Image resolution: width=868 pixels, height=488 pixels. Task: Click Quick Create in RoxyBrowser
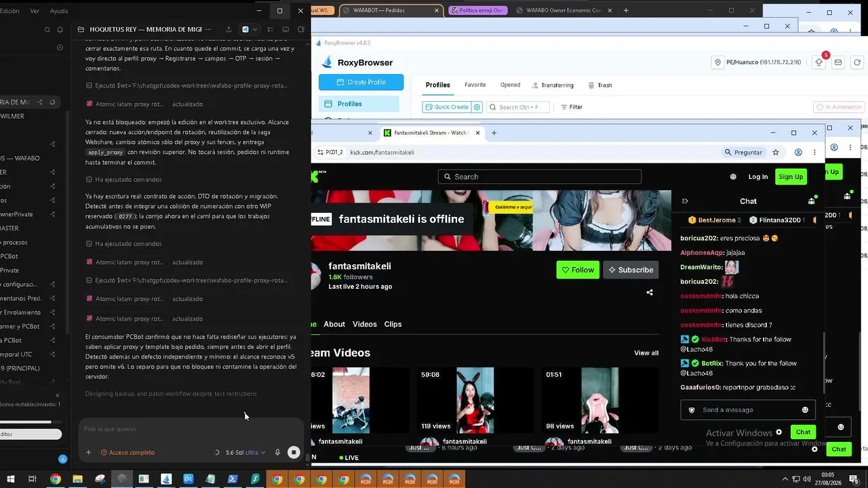[x=447, y=107]
